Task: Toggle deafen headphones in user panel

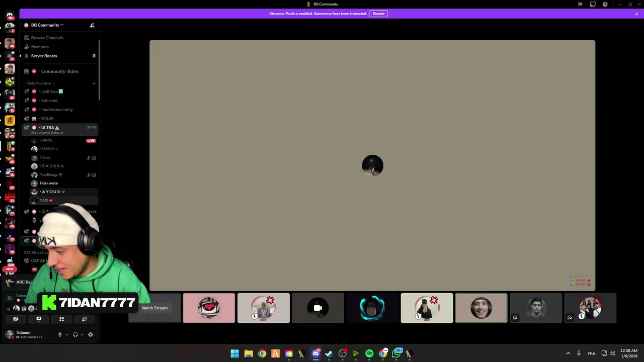Action: click(75, 334)
